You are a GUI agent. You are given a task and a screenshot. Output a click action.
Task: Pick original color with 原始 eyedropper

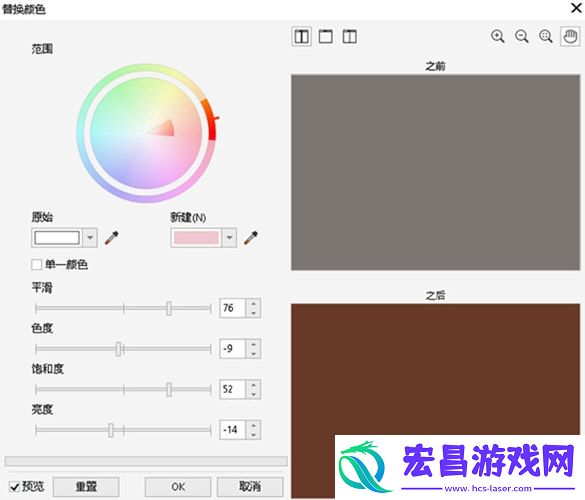[x=112, y=238]
